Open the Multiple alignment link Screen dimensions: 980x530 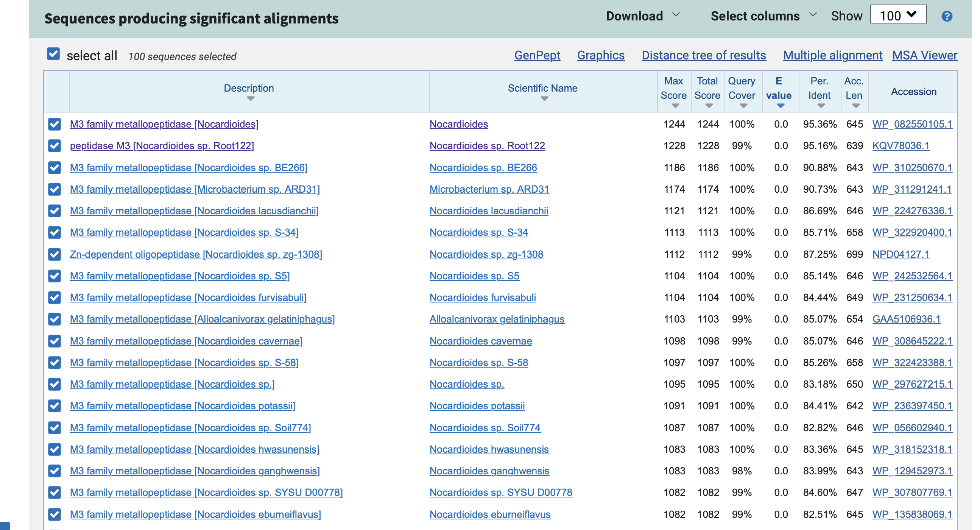tap(832, 56)
